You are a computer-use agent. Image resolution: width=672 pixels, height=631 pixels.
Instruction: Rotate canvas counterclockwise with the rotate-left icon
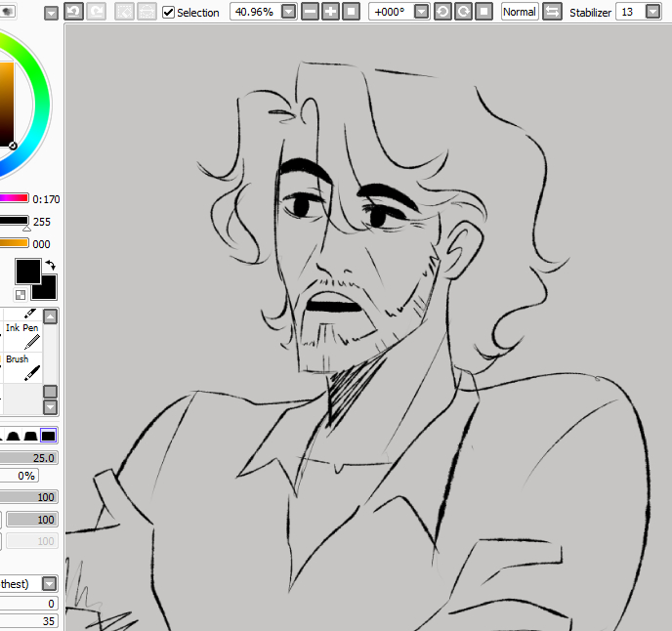[441, 12]
